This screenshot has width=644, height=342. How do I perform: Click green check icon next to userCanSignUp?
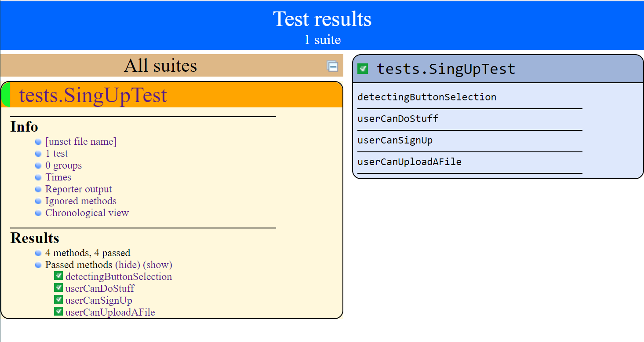(58, 300)
